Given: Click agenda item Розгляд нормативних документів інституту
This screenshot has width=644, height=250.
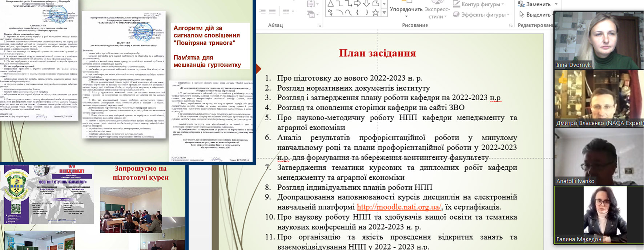Looking at the screenshot, I should click(353, 88).
